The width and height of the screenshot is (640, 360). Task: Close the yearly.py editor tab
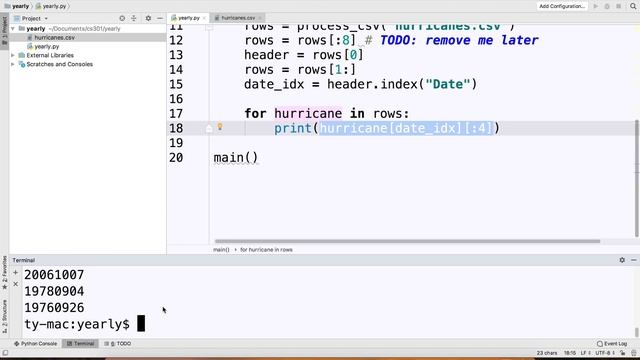pos(204,18)
